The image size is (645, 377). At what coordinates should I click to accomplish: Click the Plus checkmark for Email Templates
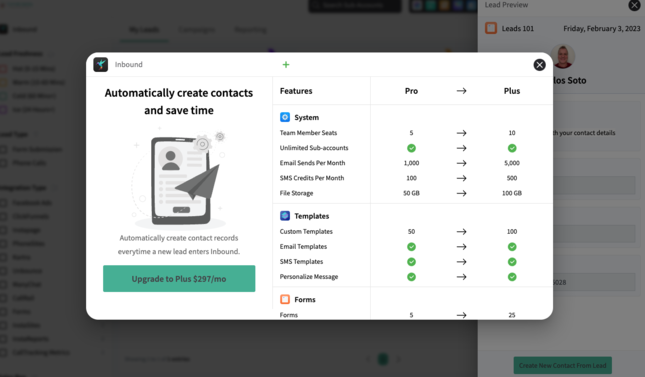(512, 247)
